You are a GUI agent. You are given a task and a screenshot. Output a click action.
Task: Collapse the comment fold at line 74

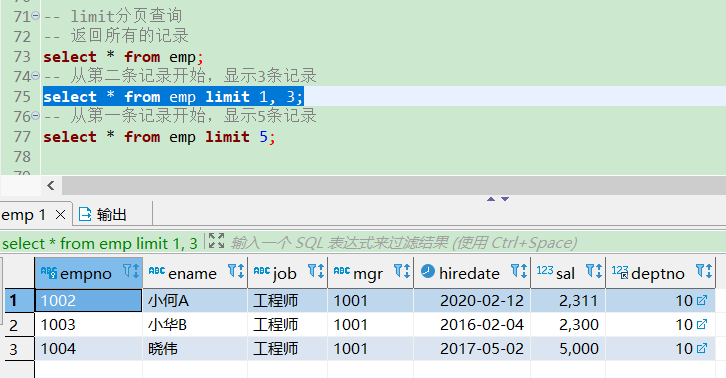(35, 76)
